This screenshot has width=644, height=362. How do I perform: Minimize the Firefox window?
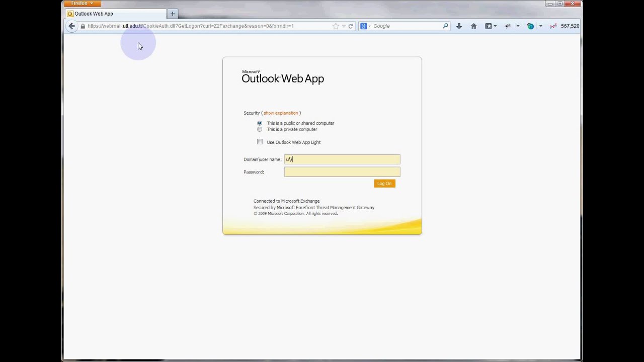pyautogui.click(x=550, y=4)
